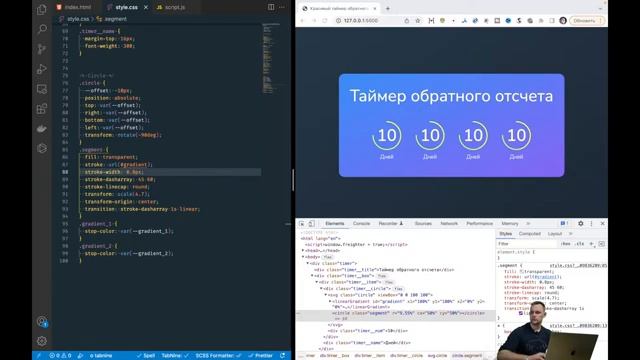Click the remote window indicator in status bar
Image resolution: width=640 pixels, height=360 pixels.
pos(39,356)
